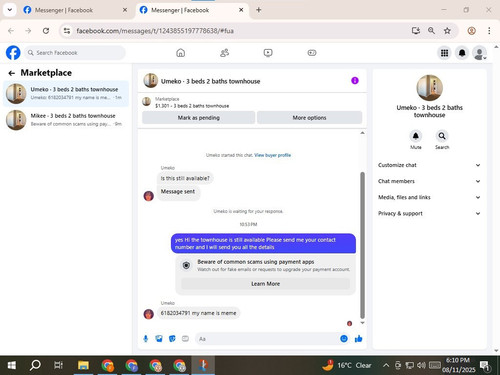
Task: Click the listing thumbnail beside Marketplace price
Action: pyautogui.click(x=147, y=102)
